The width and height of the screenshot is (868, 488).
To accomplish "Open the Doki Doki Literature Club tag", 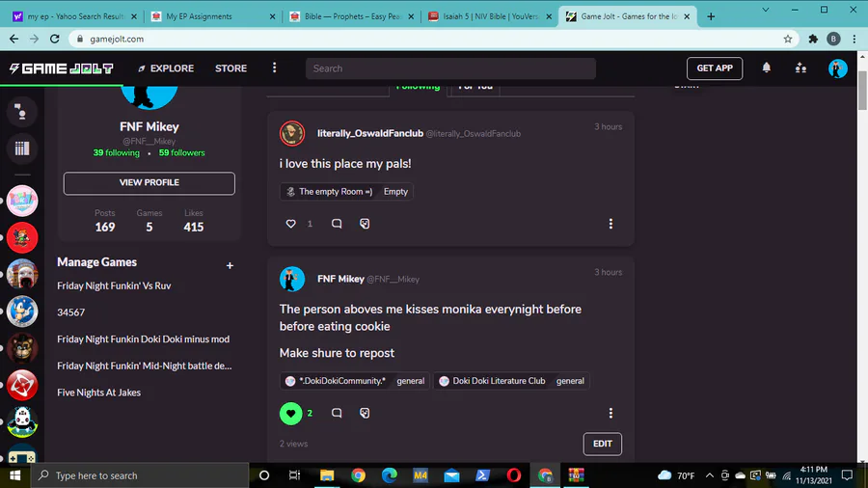I will coord(511,381).
